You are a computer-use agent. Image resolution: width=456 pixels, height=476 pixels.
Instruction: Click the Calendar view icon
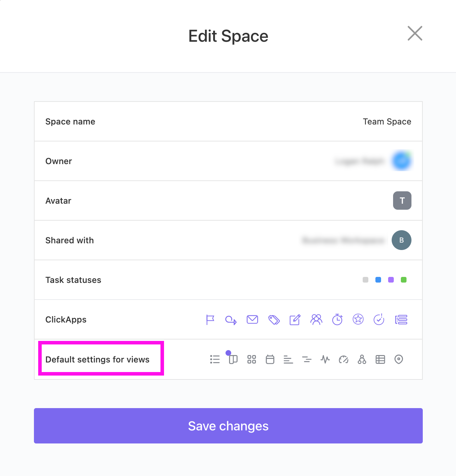(270, 360)
